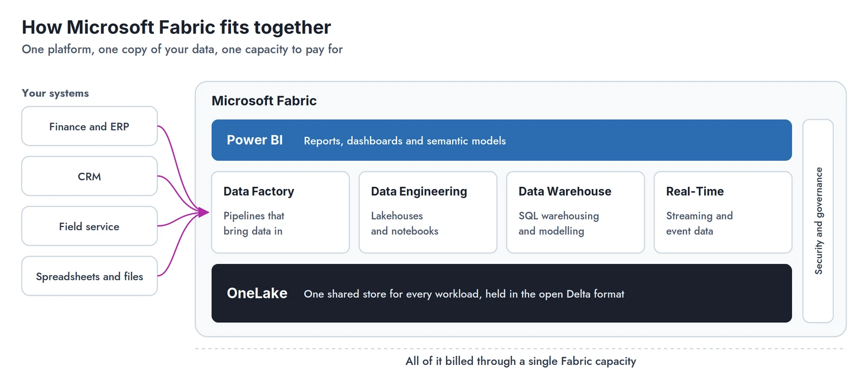Click the 'Real-Time' heading
868x391 pixels.
pos(695,191)
